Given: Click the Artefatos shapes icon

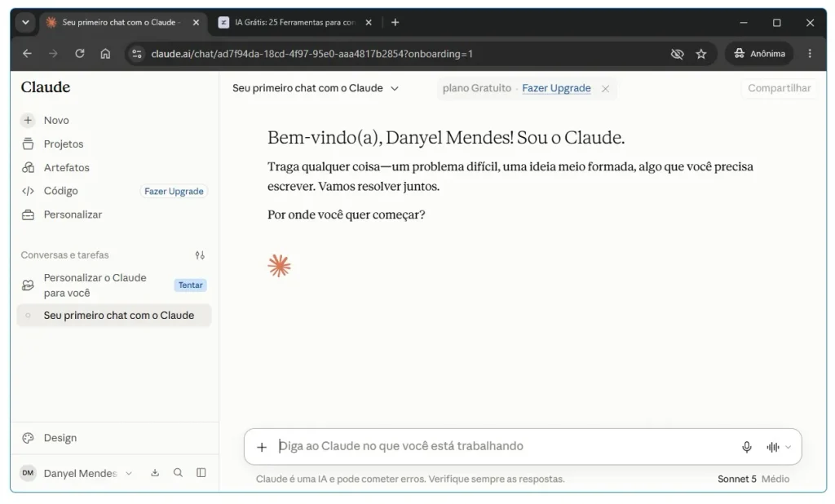Looking at the screenshot, I should click(28, 167).
